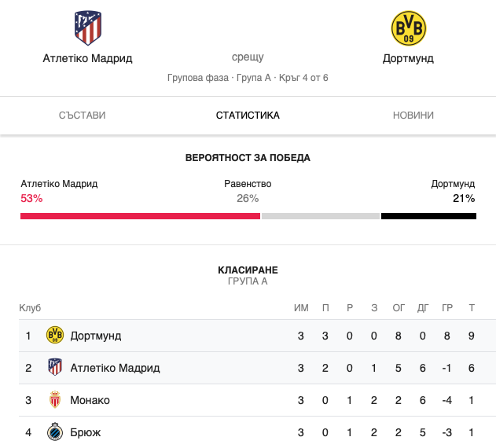Select the СТАТИСТИКА tab
496x448 pixels.
point(248,116)
